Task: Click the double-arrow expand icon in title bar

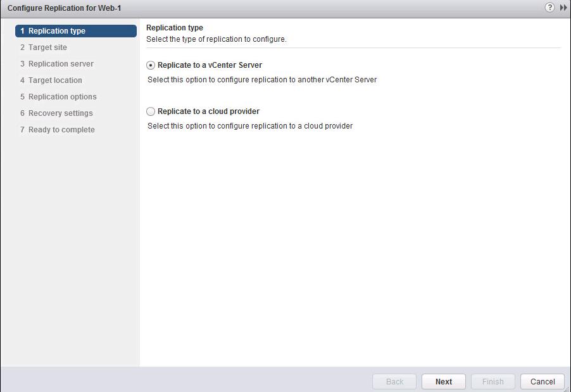Action: pos(563,8)
